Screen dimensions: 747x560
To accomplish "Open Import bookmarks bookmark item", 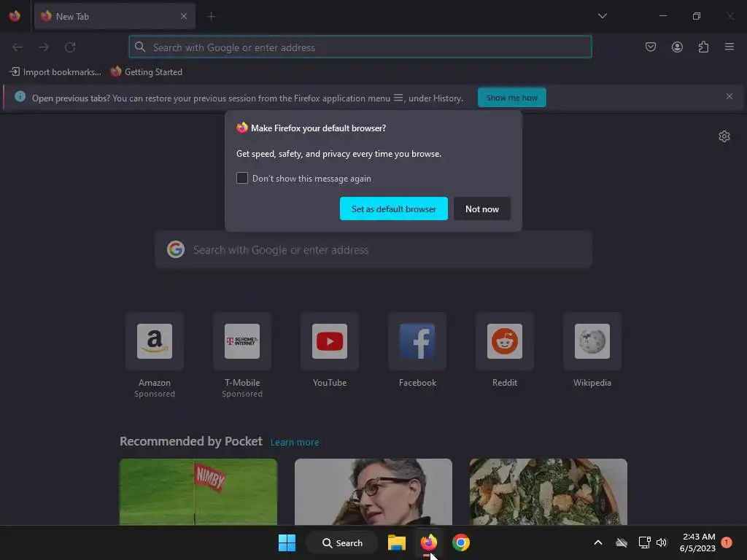I will coord(55,72).
